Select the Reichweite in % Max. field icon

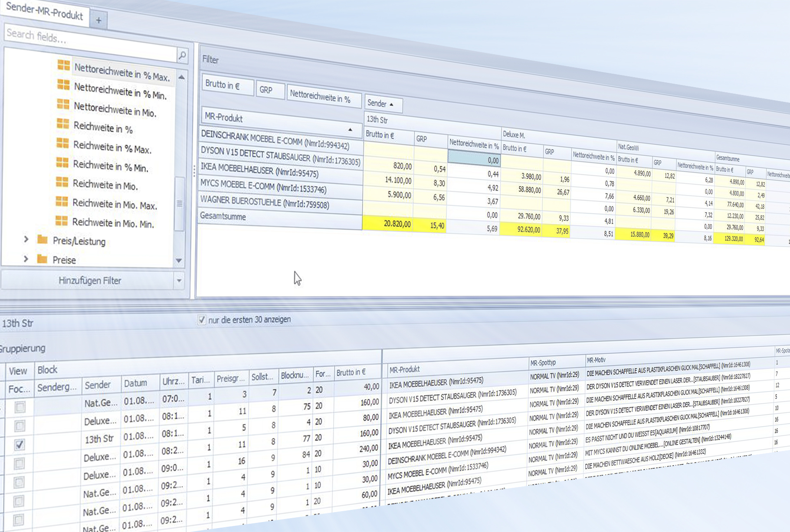(63, 143)
